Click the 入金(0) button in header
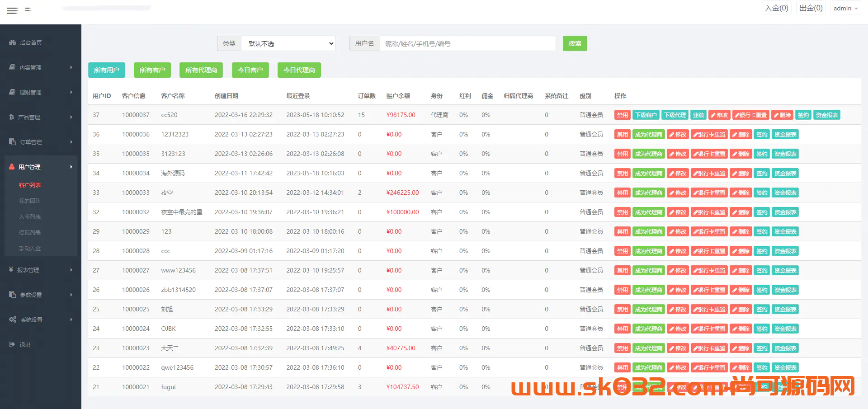The image size is (868, 409). [777, 8]
